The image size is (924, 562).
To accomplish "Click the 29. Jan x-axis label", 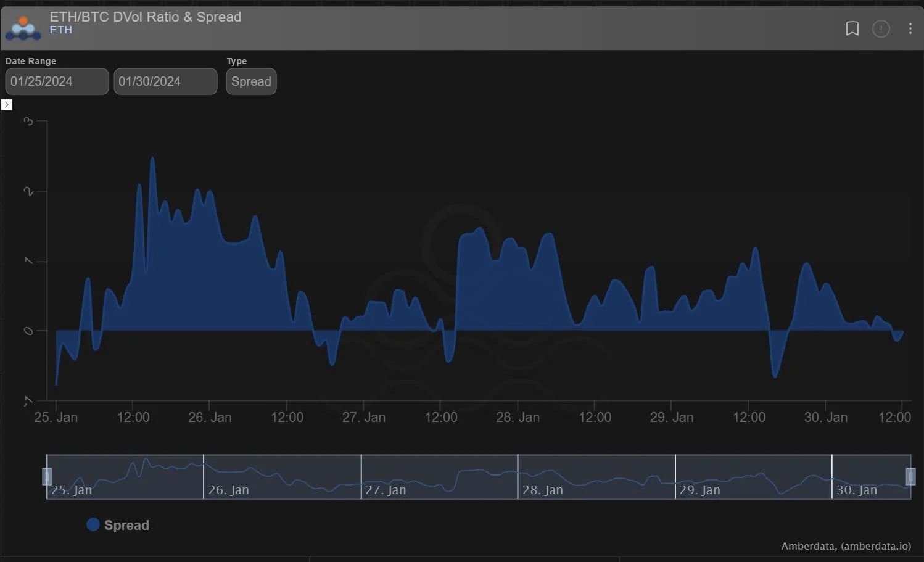I will tap(672, 418).
